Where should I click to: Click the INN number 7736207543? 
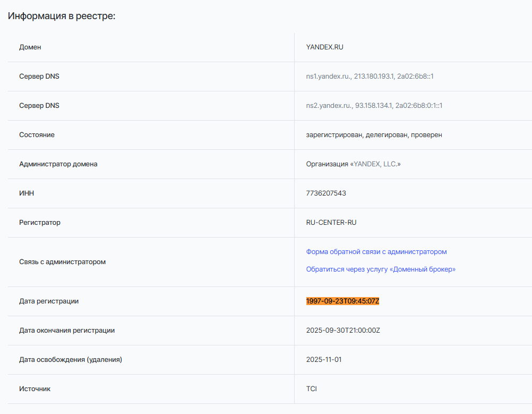point(326,193)
